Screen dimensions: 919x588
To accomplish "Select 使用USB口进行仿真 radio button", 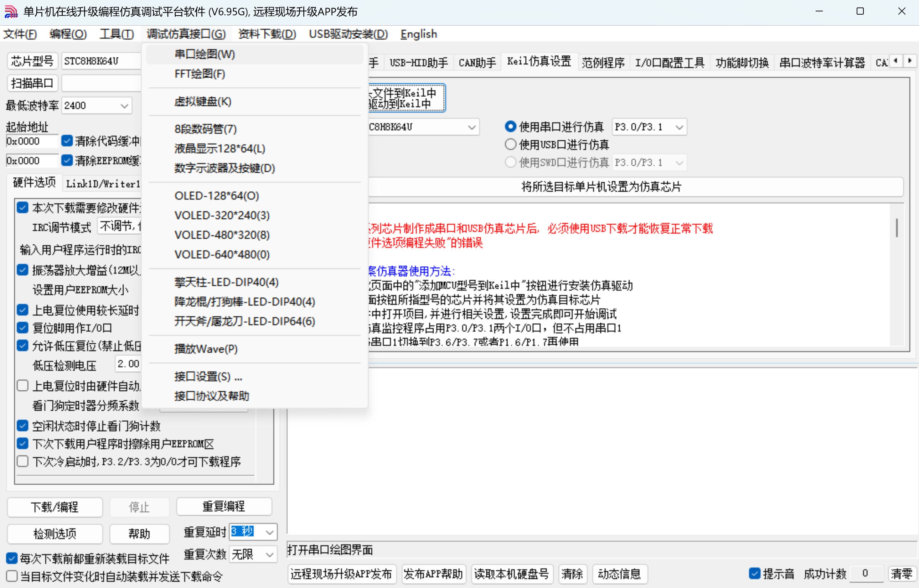I will [x=557, y=145].
